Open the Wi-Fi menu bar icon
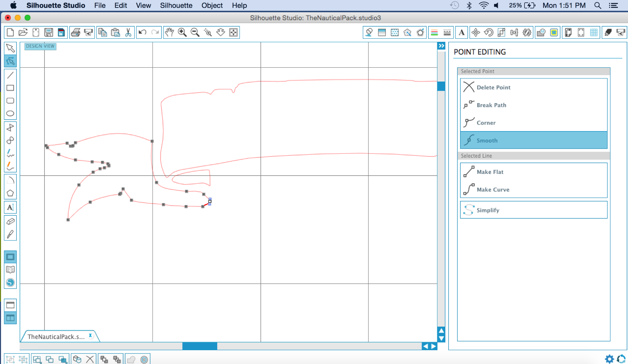This screenshot has height=364, width=628. (x=484, y=5)
